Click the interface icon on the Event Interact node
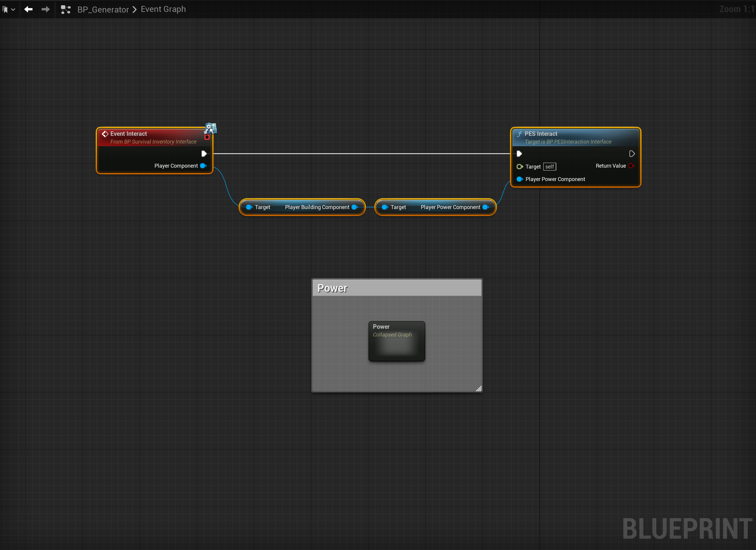 211,128
